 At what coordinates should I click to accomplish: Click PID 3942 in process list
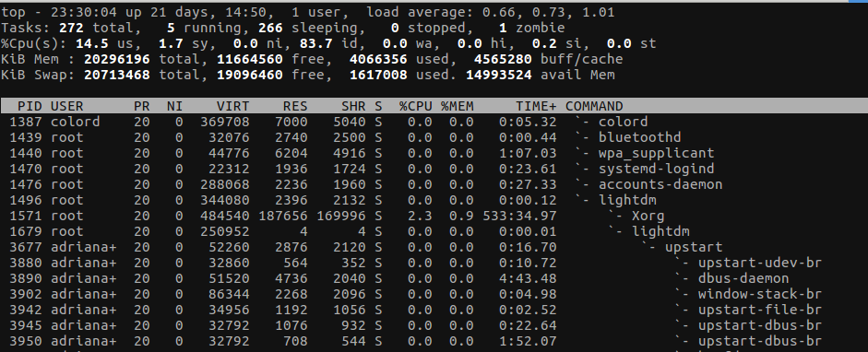pos(26,310)
